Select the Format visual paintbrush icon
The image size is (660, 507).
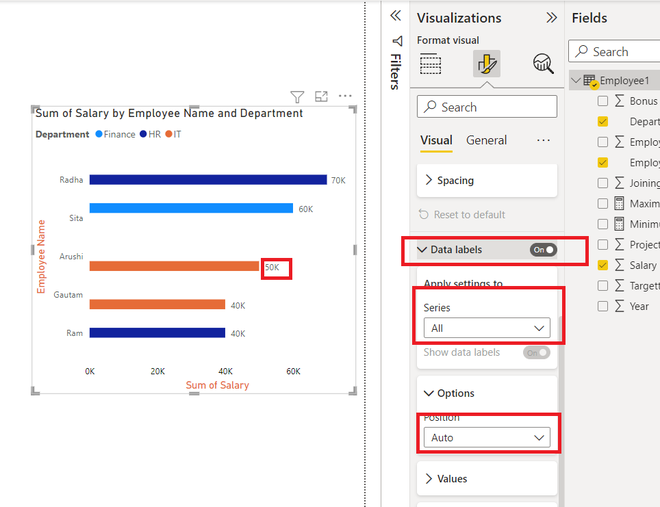pyautogui.click(x=487, y=64)
